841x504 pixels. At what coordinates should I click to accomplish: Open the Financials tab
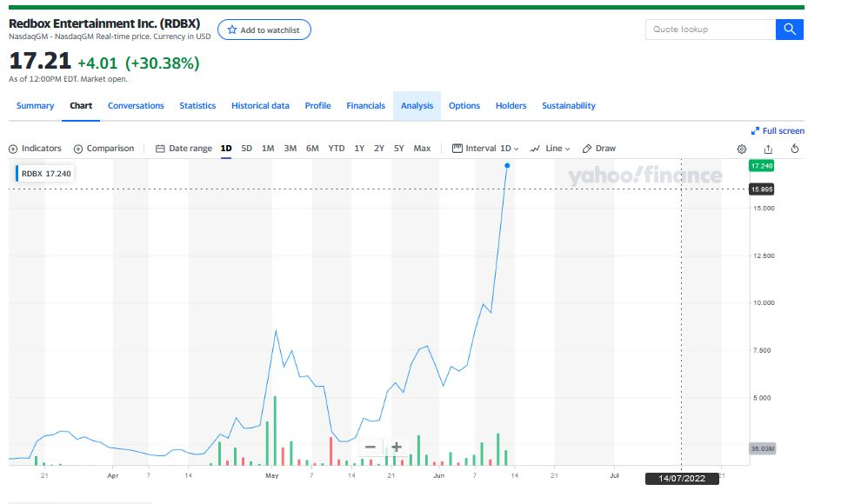[x=366, y=106]
